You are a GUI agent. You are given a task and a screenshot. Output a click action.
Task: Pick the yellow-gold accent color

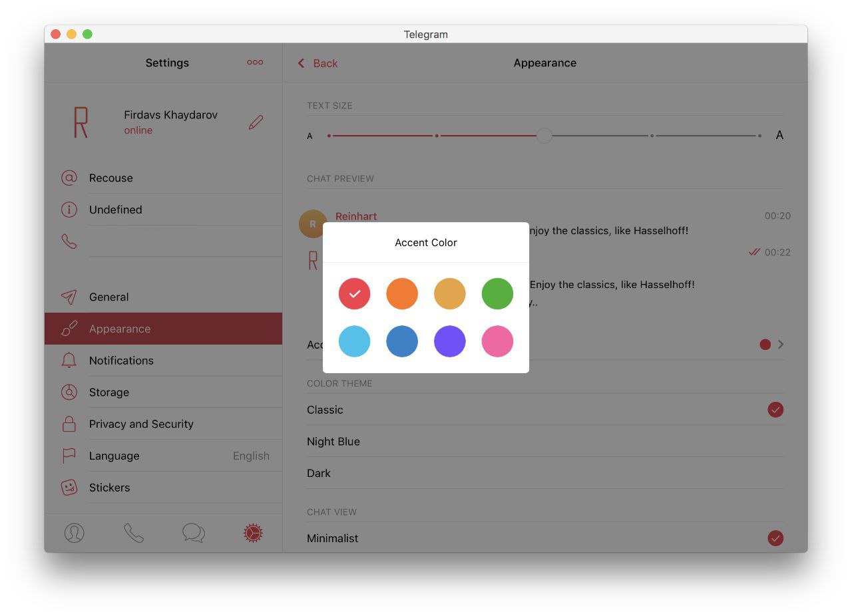(450, 293)
